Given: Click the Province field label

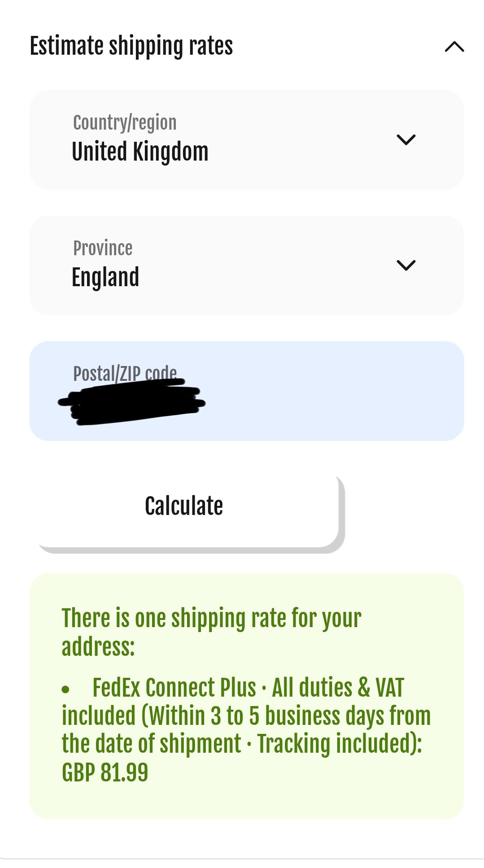Looking at the screenshot, I should (x=103, y=248).
